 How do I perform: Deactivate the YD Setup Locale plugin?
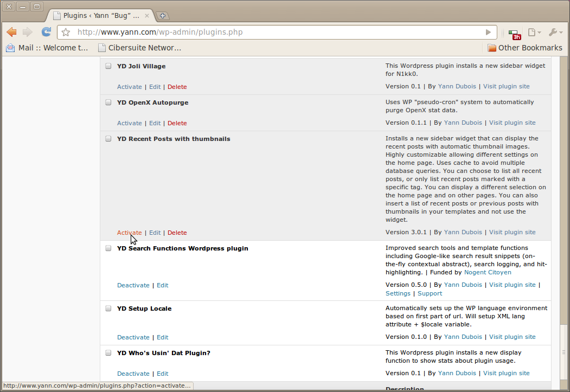pos(133,337)
